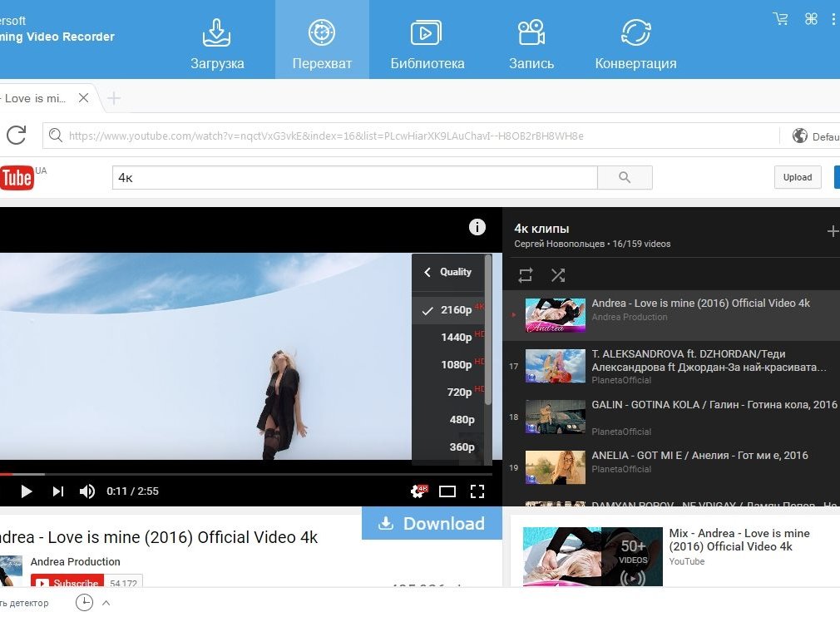The image size is (840, 617).
Task: Subscribe to Andrea Production
Action: pos(67,581)
